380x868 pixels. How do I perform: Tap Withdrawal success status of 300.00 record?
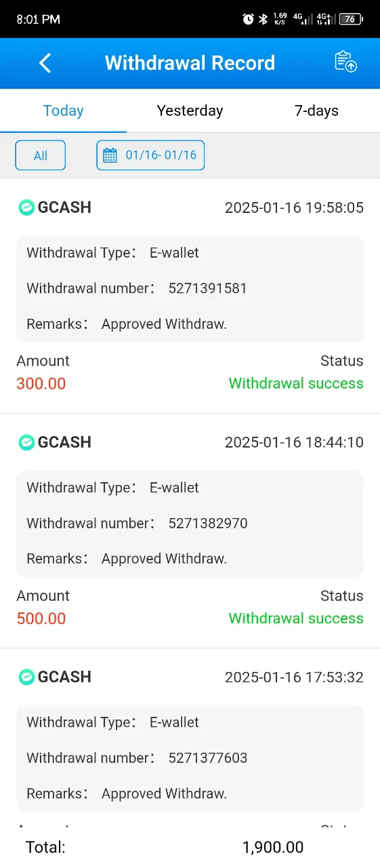(x=296, y=383)
